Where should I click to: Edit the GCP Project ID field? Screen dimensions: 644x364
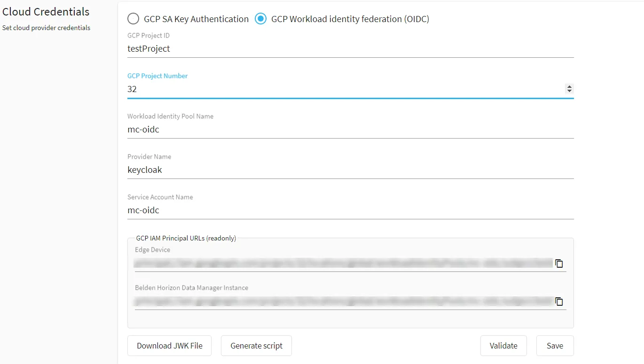[350, 49]
